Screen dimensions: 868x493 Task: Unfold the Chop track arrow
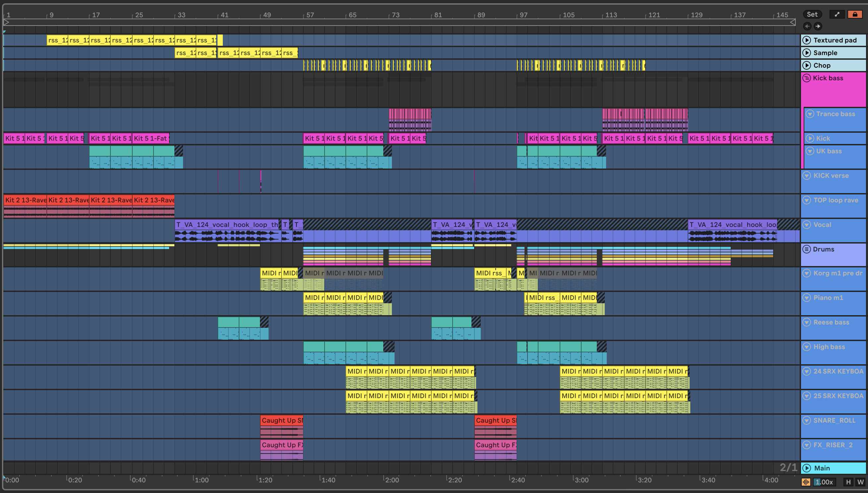point(807,65)
